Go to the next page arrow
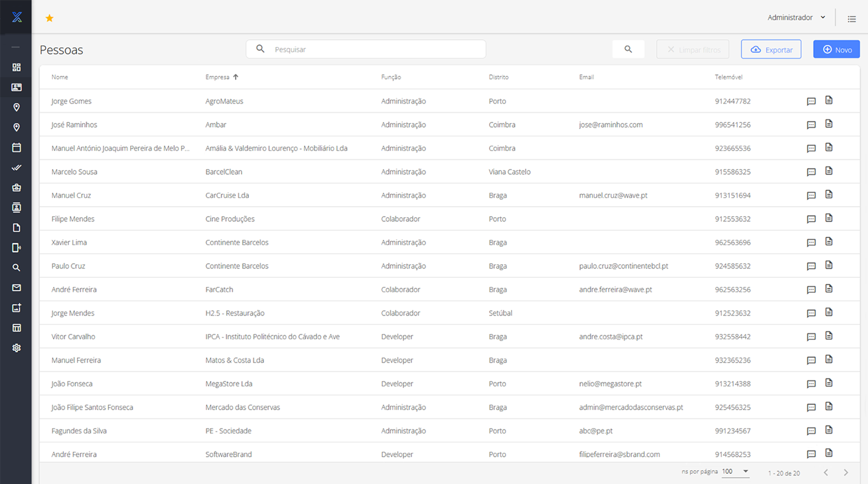 (845, 472)
